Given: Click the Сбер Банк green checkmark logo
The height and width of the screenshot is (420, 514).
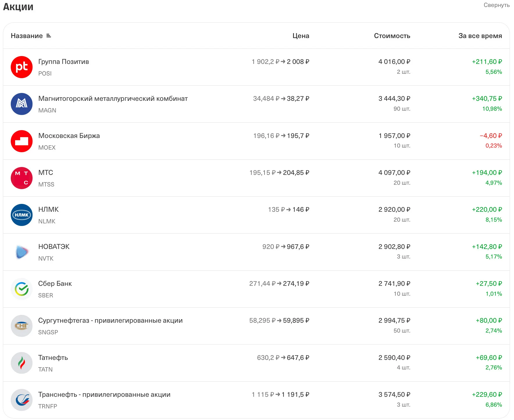Looking at the screenshot, I should coord(22,289).
